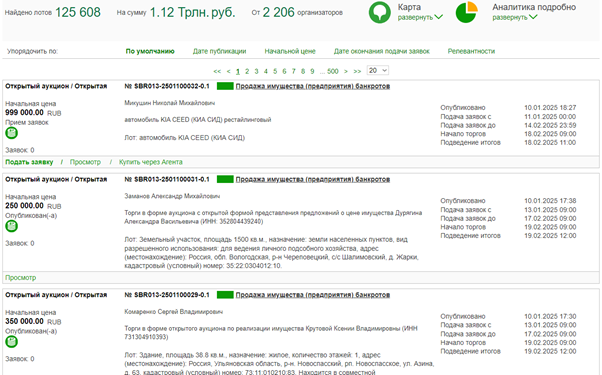Go to first page with << link
Screen dimensions: 602x375
tap(217, 71)
